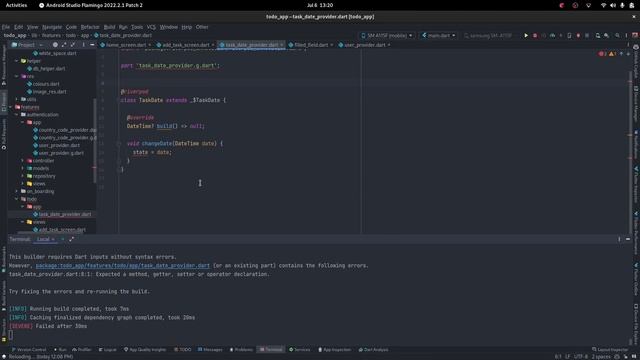Close the task_date_provider.dart tab
The width and height of the screenshot is (640, 360).
282,45
